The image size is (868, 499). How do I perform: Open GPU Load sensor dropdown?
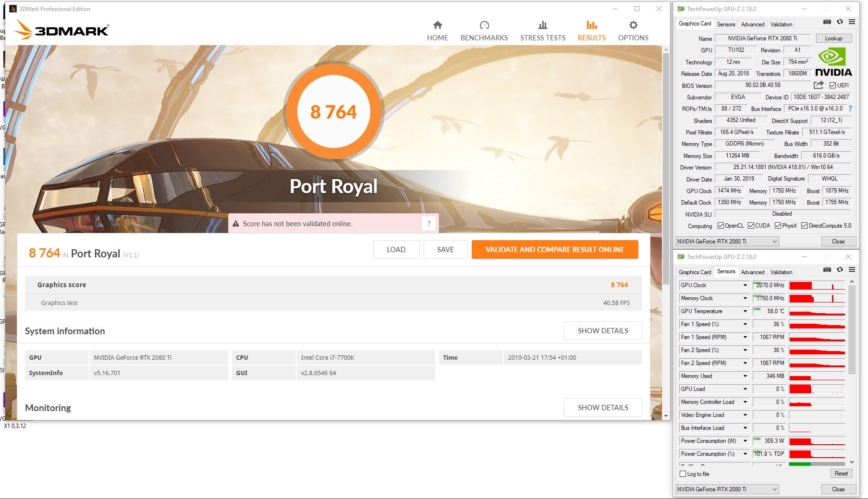tap(745, 389)
